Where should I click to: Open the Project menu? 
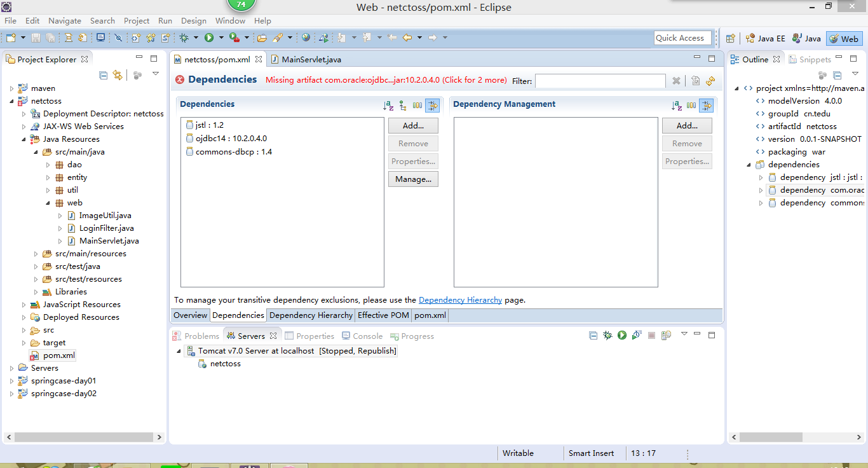(137, 21)
